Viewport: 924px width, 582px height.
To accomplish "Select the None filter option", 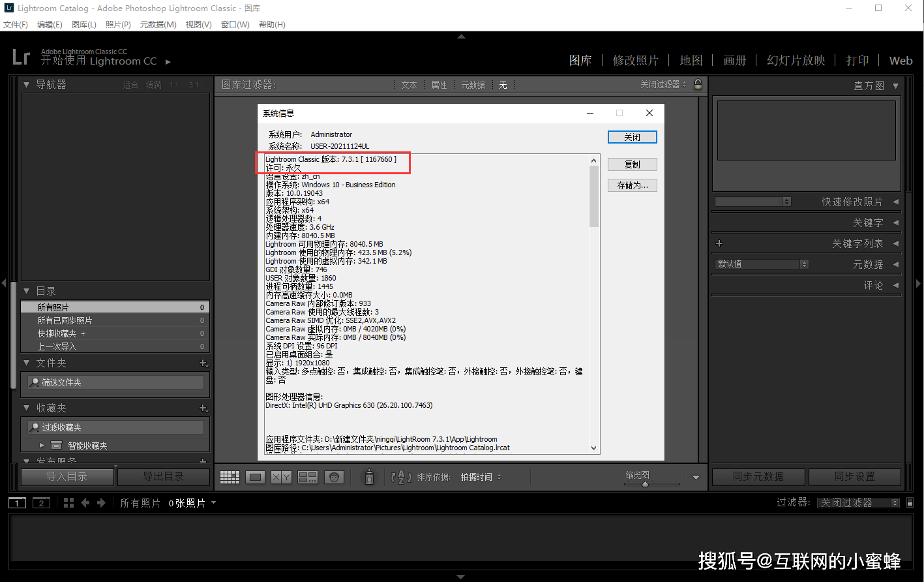I will [x=503, y=85].
